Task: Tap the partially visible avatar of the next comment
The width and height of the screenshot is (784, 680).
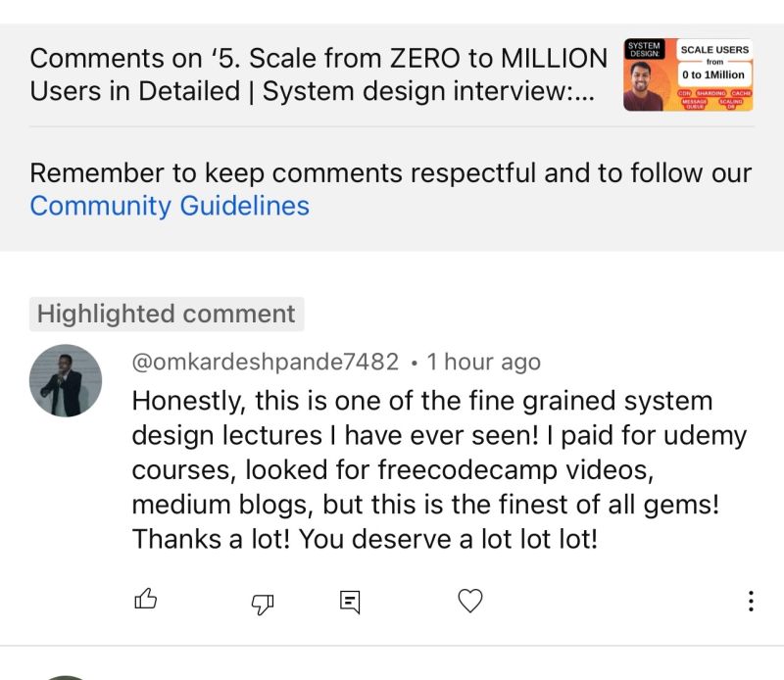Action: (x=66, y=677)
